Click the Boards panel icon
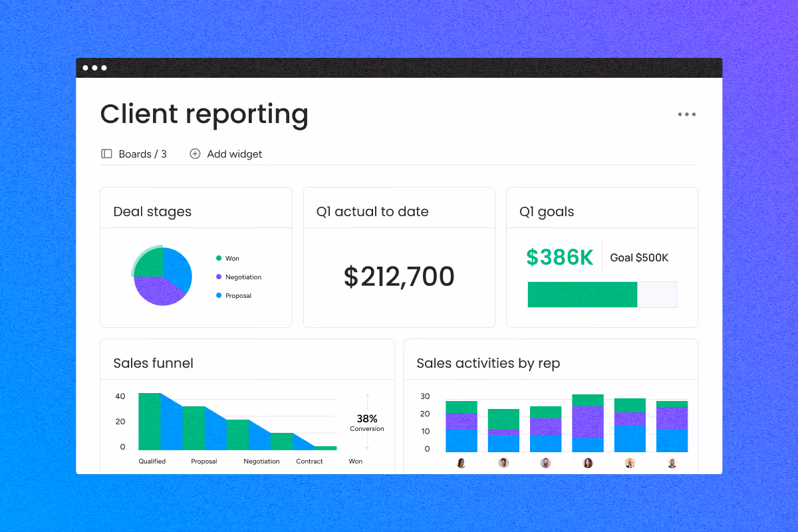 coord(106,154)
